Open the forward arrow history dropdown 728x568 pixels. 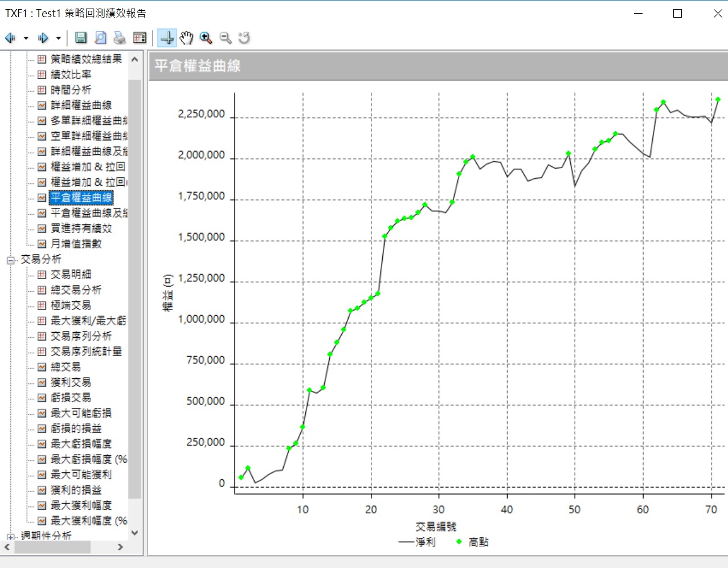(59, 38)
